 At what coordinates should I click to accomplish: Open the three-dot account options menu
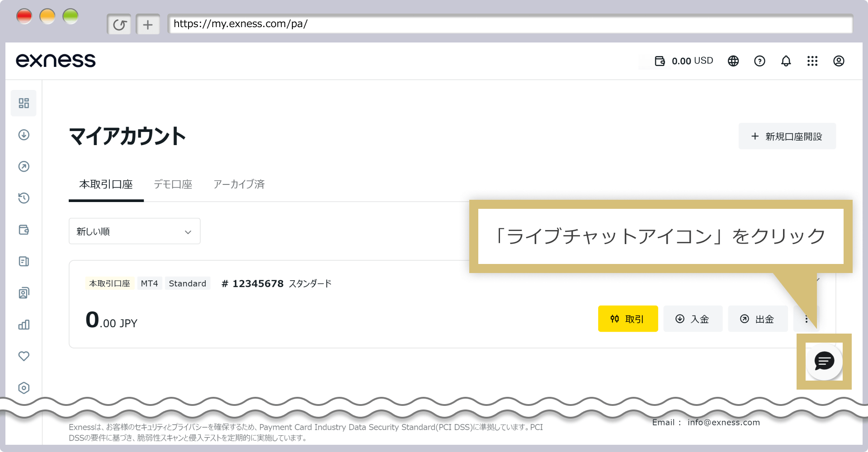tap(806, 319)
